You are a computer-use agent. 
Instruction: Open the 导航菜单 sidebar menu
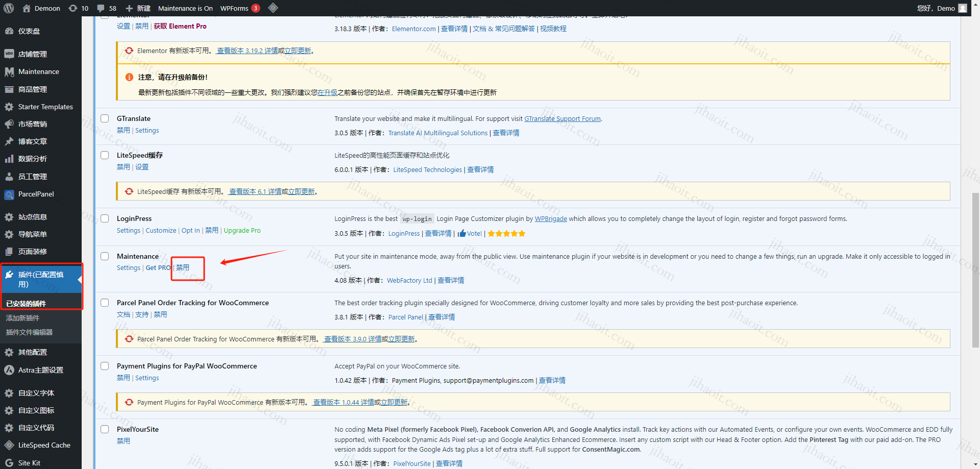coord(33,234)
